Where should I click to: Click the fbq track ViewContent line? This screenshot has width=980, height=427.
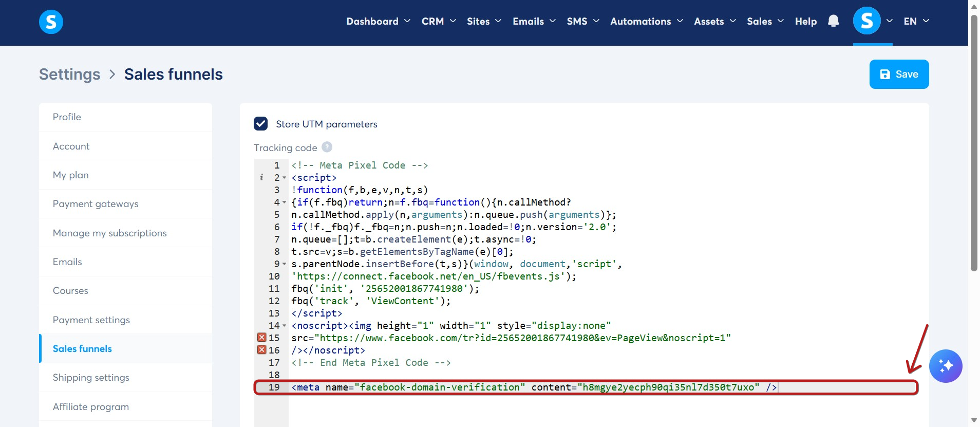click(371, 301)
